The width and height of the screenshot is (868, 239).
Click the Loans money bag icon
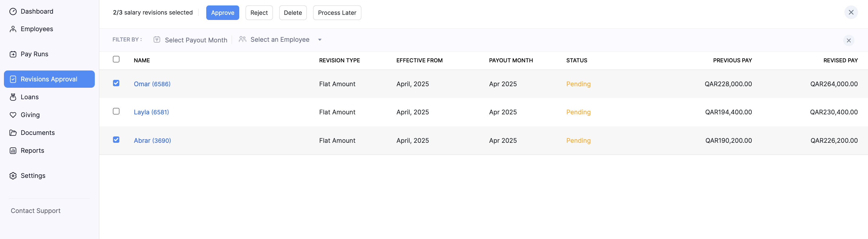click(x=13, y=97)
